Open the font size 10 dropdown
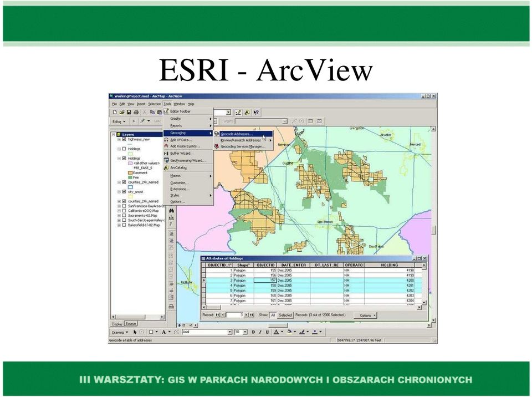Screen dimensions: 532x397 click(x=245, y=332)
